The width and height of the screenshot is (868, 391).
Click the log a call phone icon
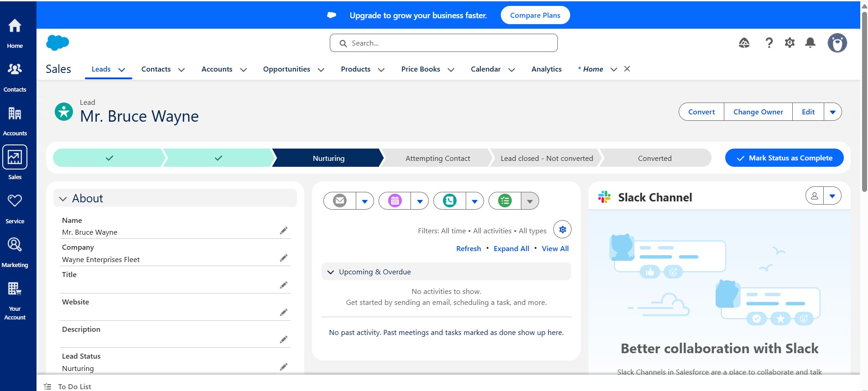(450, 201)
